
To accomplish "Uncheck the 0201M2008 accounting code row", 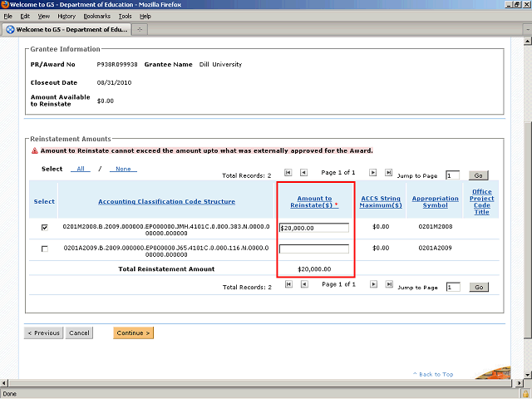I will click(44, 227).
